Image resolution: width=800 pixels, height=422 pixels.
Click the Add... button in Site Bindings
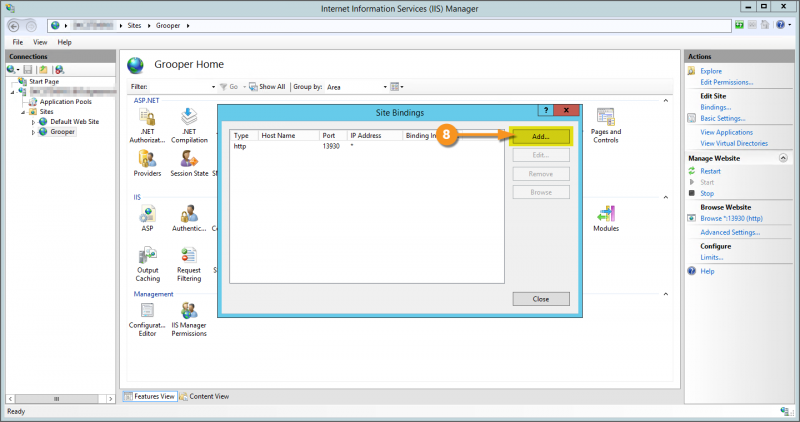[541, 136]
